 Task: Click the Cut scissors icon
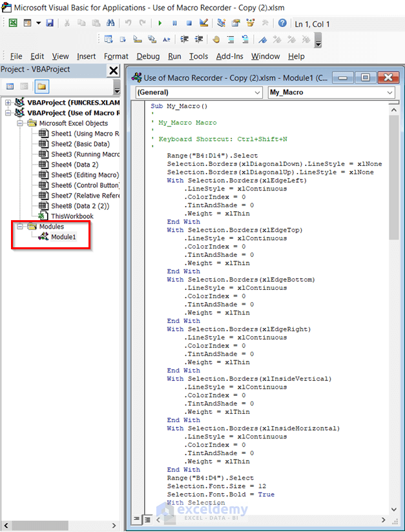pyautogui.click(x=67, y=23)
